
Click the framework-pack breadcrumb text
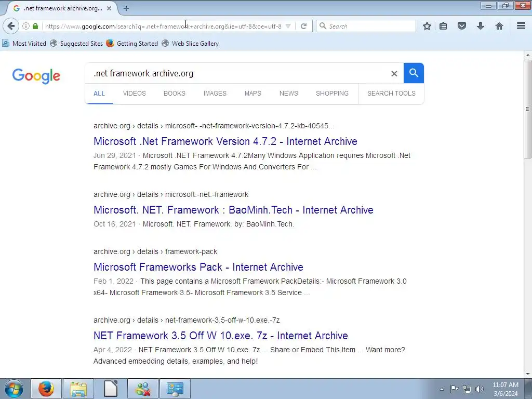click(191, 251)
